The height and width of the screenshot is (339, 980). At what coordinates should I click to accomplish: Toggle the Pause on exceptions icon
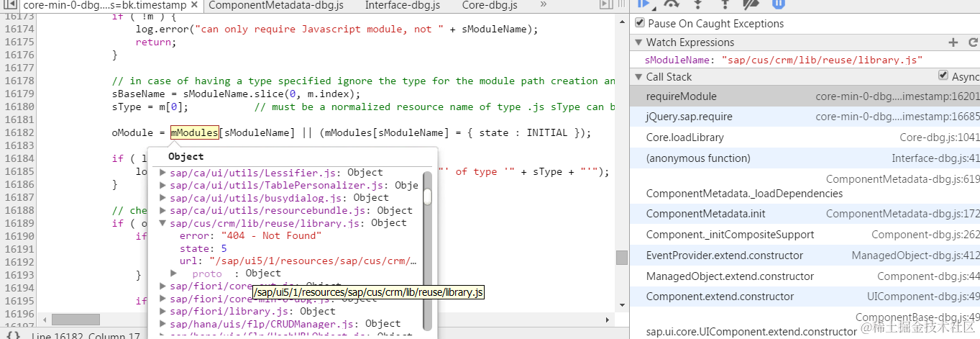click(x=778, y=4)
